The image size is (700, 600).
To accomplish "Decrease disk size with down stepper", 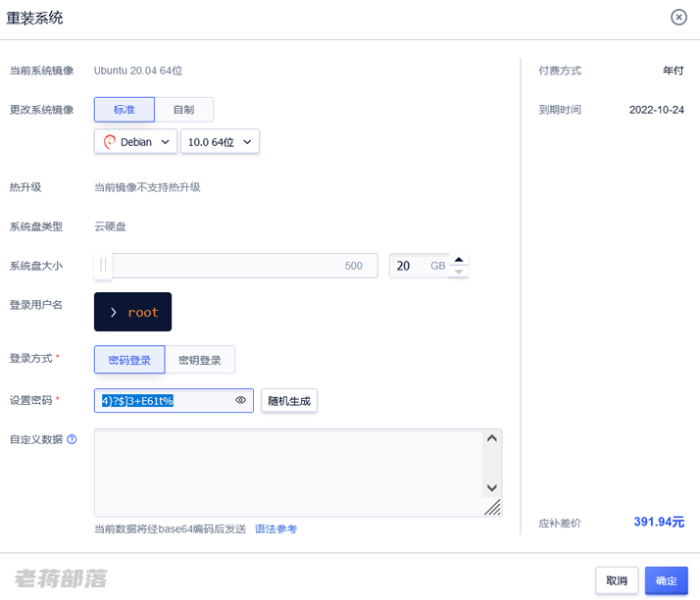I will [459, 272].
